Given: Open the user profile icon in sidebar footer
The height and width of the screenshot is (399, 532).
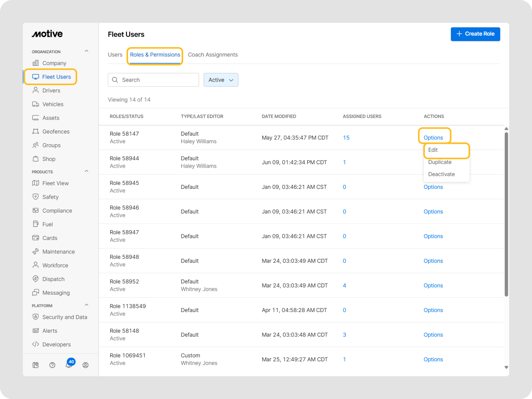Looking at the screenshot, I should tap(85, 365).
